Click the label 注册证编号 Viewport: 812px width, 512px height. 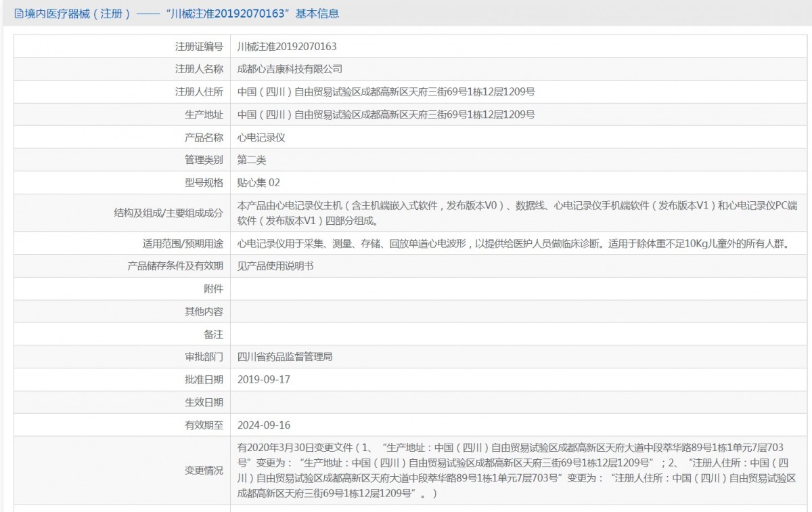(x=199, y=46)
